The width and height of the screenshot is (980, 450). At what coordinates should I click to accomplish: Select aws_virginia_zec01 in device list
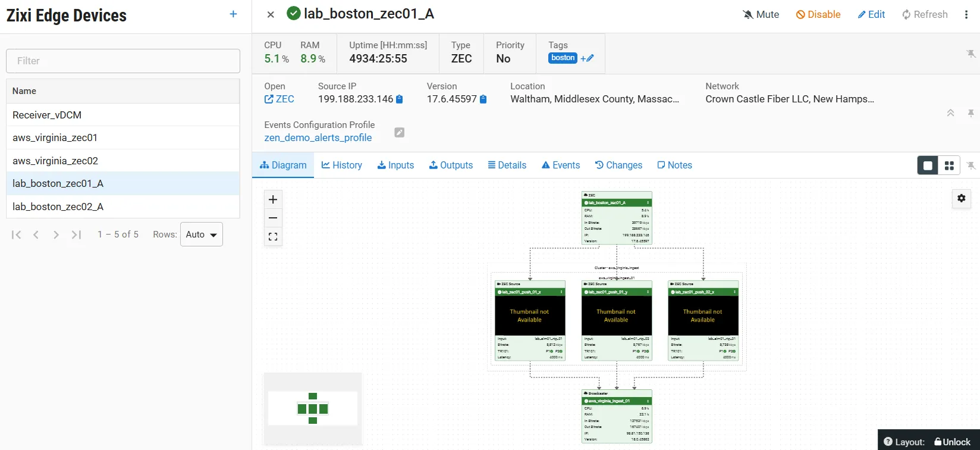(123, 137)
